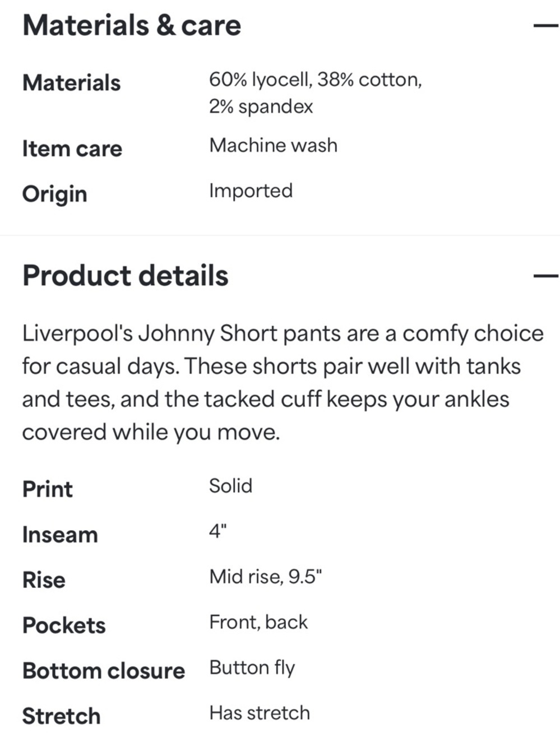Click the Mid rise, 9.5" value
Screen dimensions: 560x747
[x=266, y=577]
